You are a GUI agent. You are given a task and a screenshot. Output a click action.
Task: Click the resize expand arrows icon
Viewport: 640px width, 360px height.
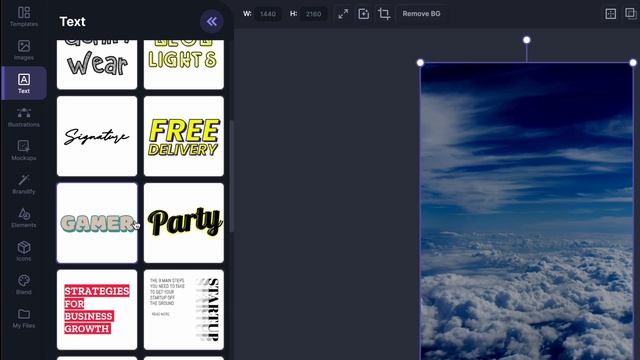pyautogui.click(x=343, y=14)
